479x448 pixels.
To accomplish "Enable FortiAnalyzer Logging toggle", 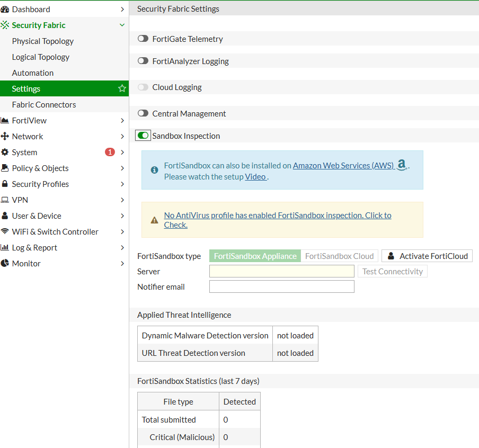I will tap(143, 61).
